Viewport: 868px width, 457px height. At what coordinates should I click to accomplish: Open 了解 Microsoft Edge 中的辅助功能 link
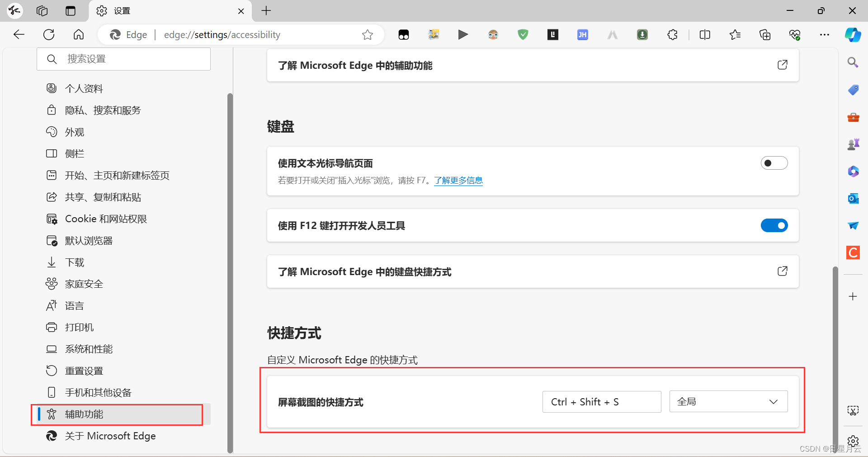point(533,66)
